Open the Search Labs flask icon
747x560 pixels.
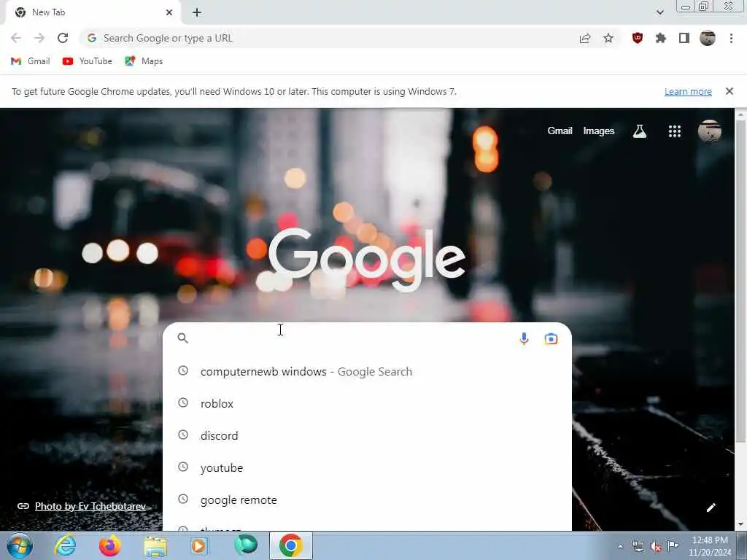(639, 131)
